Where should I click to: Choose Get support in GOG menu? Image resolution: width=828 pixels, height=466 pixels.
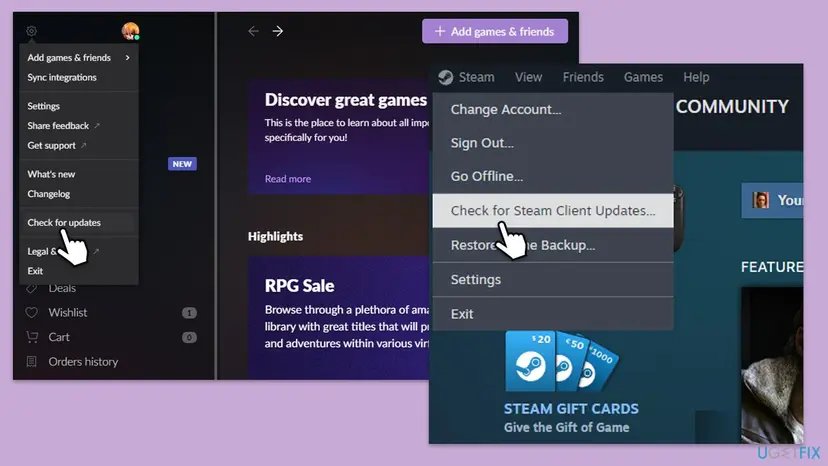[79, 145]
